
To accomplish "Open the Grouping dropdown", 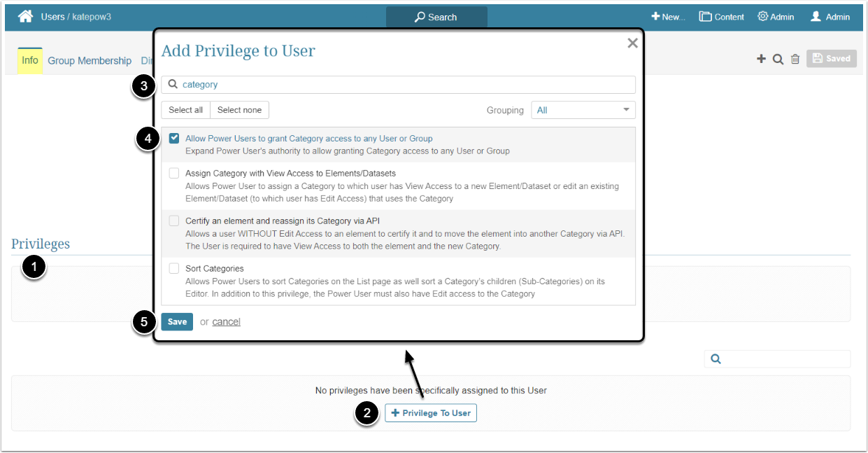I will pos(583,110).
